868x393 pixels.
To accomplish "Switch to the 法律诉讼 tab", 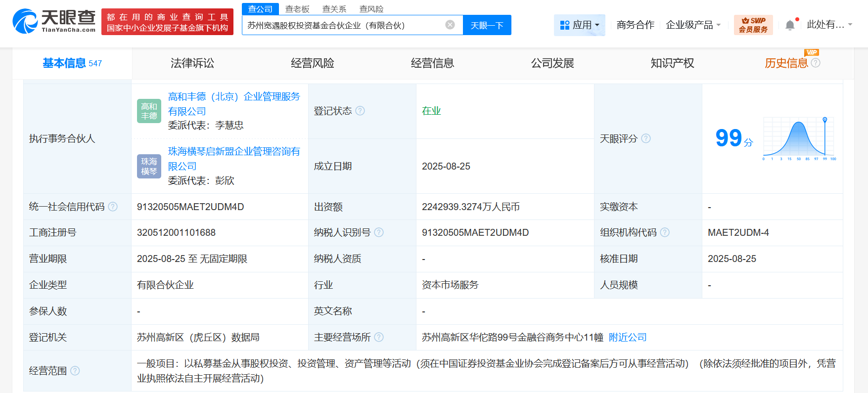I will (192, 63).
